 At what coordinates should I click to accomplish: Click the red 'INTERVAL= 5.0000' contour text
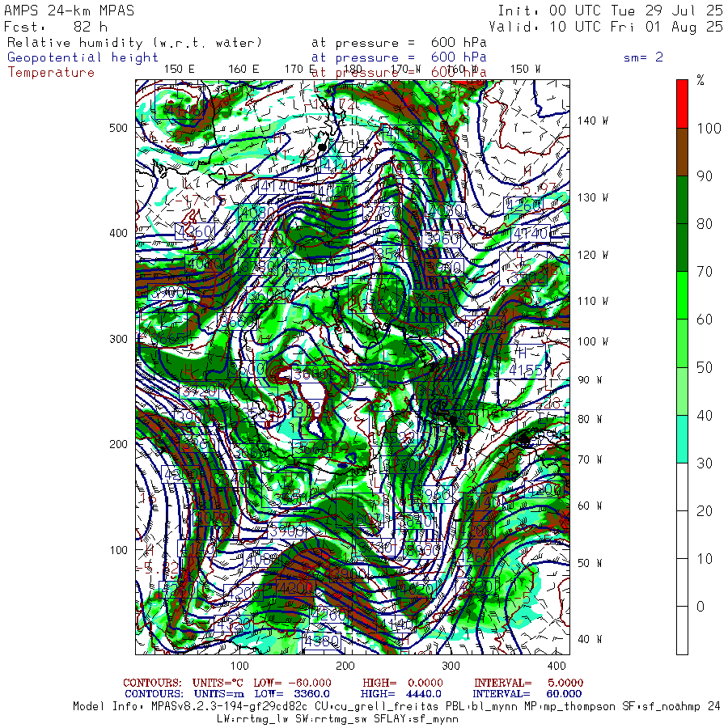pyautogui.click(x=529, y=684)
